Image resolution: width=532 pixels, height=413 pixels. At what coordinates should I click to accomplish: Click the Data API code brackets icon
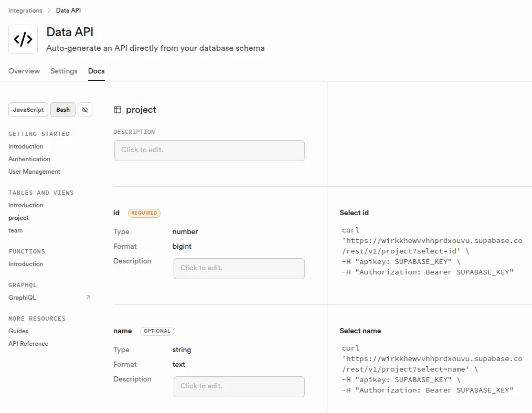(23, 39)
